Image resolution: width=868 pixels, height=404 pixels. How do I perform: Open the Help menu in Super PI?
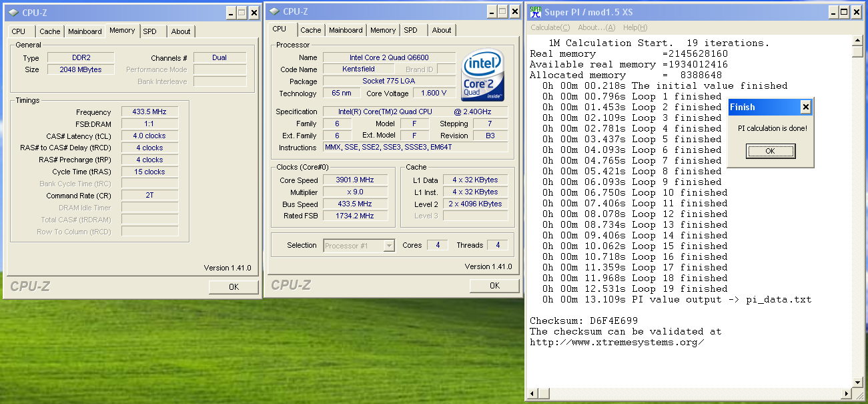[x=634, y=27]
